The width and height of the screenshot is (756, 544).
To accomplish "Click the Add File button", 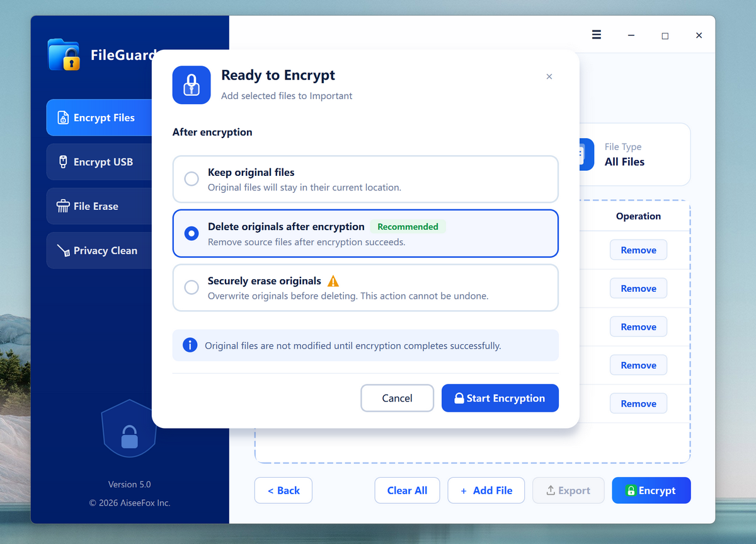I will pos(486,490).
